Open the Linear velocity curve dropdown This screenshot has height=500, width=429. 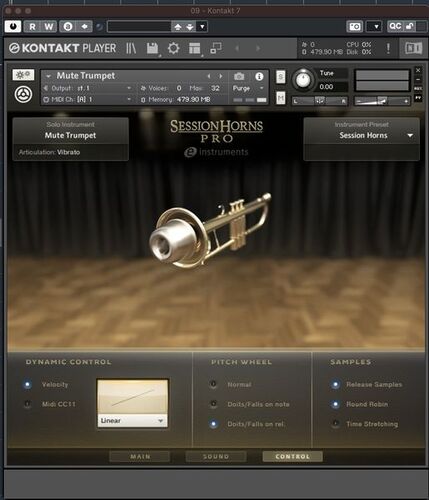[x=132, y=421]
